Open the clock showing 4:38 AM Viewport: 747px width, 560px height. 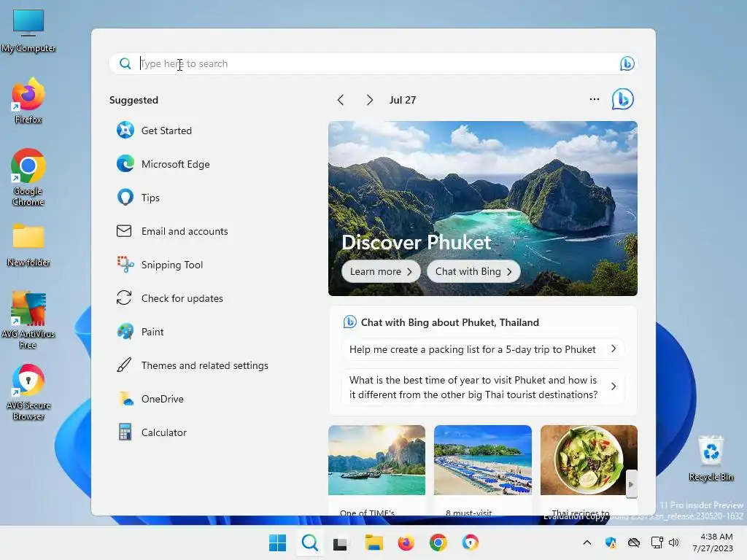point(713,542)
